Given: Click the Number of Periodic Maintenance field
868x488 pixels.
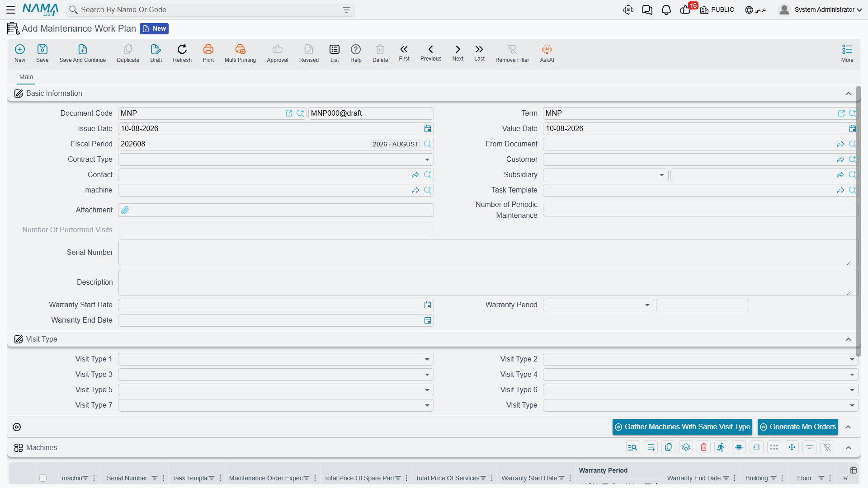Looking at the screenshot, I should 700,210.
